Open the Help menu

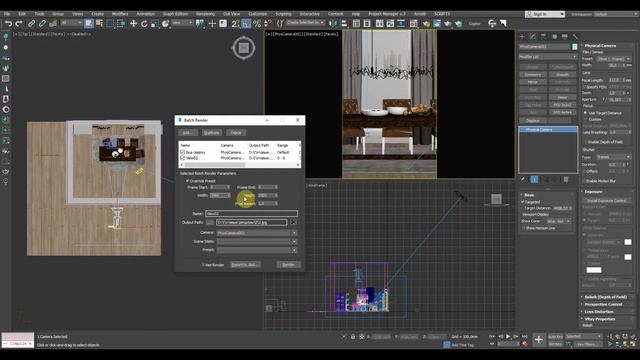coord(356,14)
